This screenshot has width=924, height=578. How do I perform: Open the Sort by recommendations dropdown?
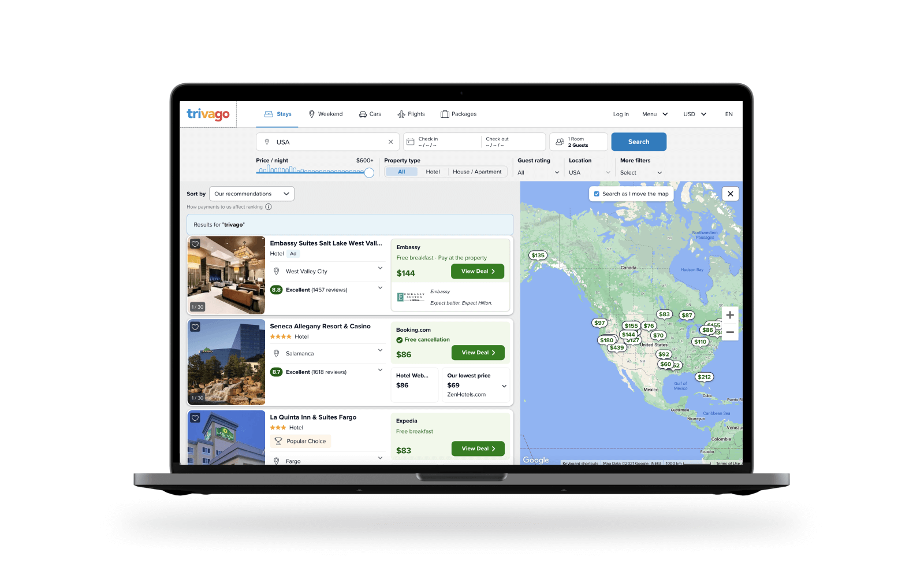coord(252,194)
